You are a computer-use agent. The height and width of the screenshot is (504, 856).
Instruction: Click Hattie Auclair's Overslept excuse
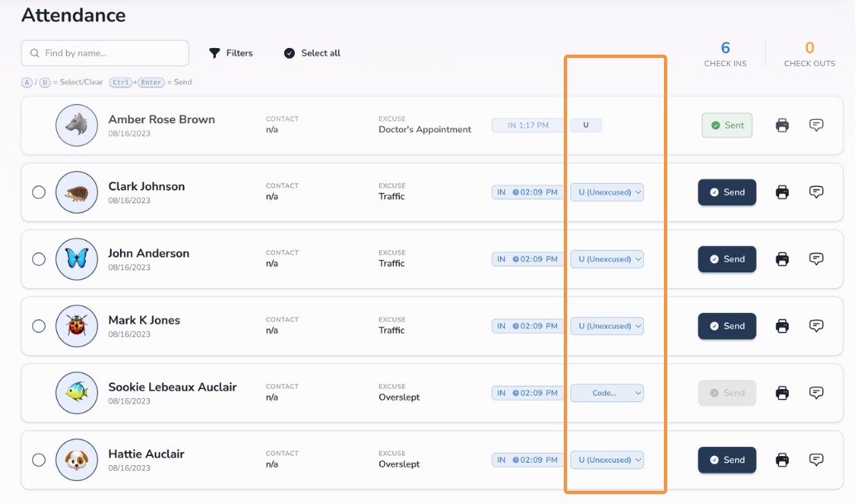pos(399,464)
